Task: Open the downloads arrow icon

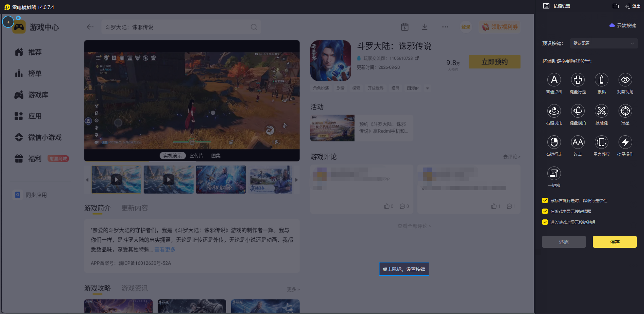Action: 425,27
